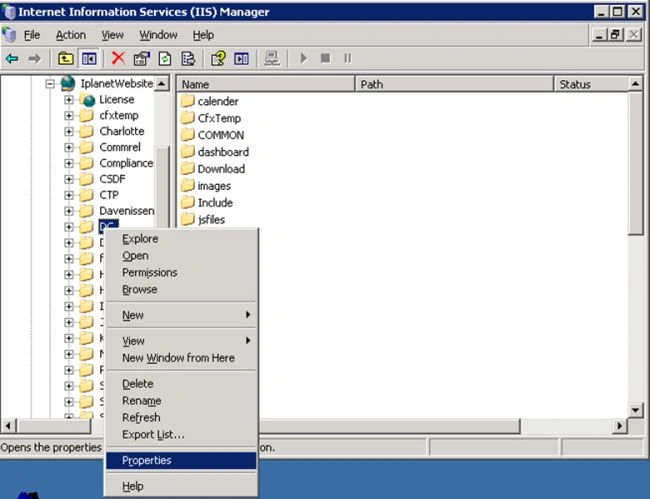Screen dimensions: 650x499
Task: Select the CSDF folder in tree
Action: point(112,179)
